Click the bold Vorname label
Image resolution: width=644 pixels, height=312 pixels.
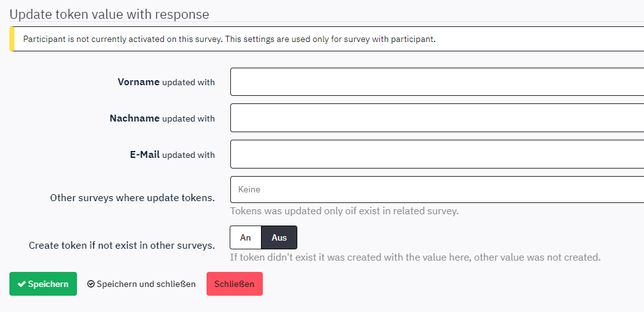[x=138, y=82]
